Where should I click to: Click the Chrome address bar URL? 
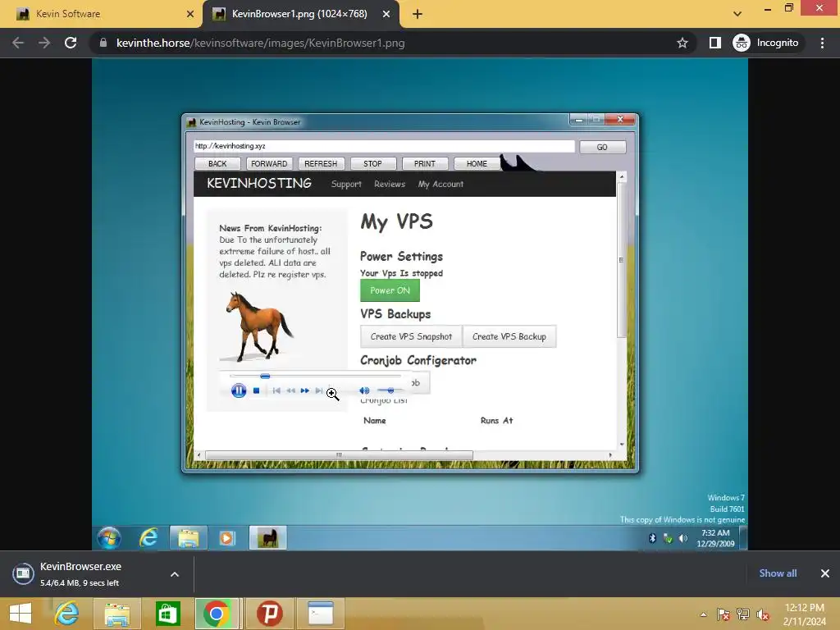coord(260,43)
